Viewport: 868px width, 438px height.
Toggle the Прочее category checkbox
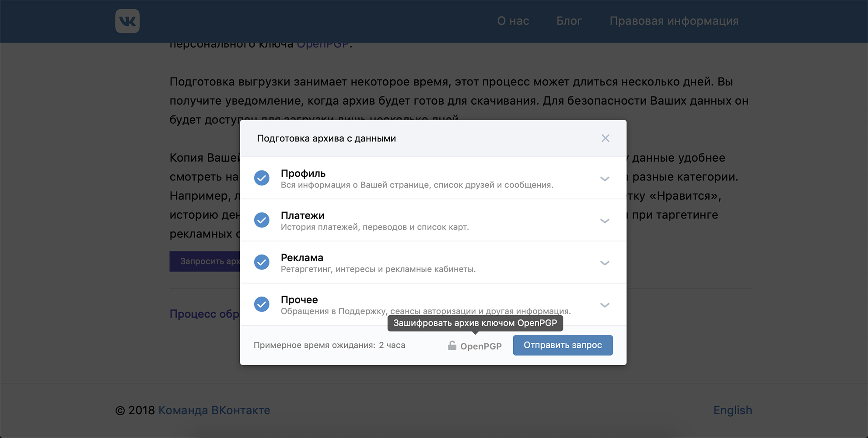pos(262,304)
